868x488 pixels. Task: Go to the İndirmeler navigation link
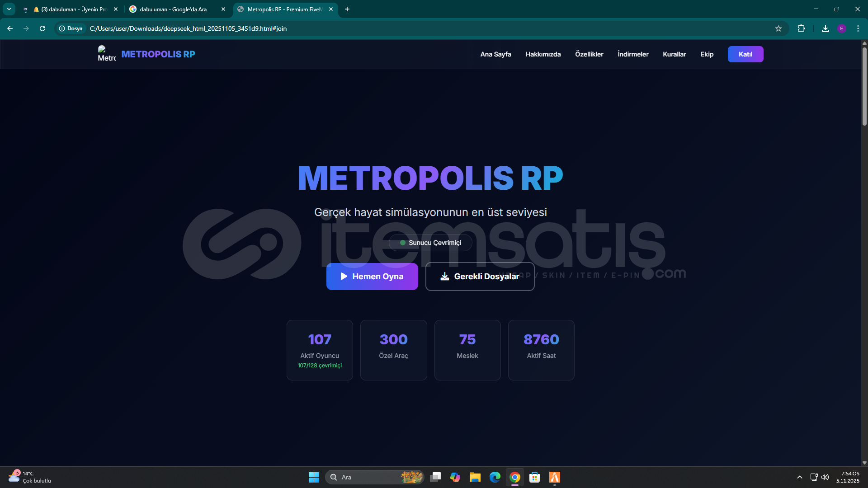(x=633, y=54)
